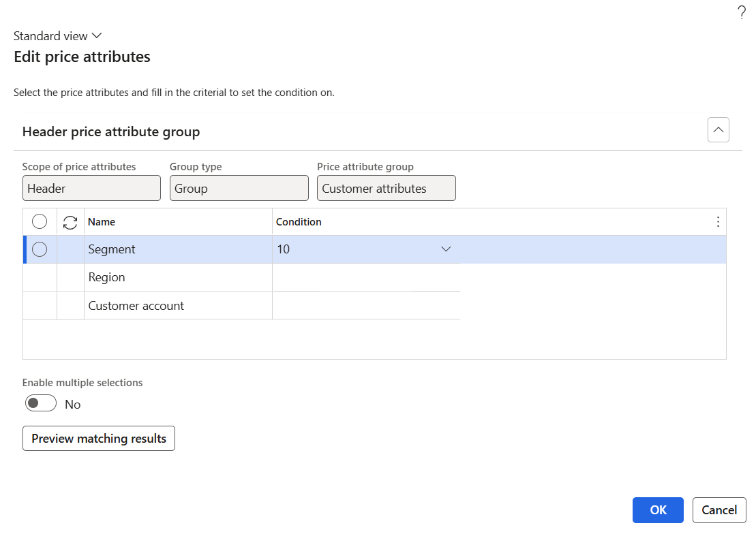This screenshot has width=756, height=534.
Task: Open grid options three-dot menu
Action: click(x=718, y=221)
